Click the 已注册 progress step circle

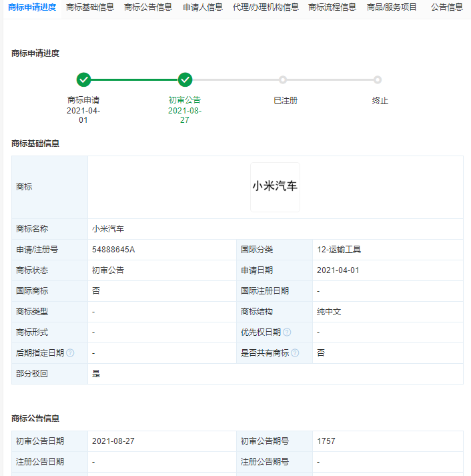pos(283,80)
